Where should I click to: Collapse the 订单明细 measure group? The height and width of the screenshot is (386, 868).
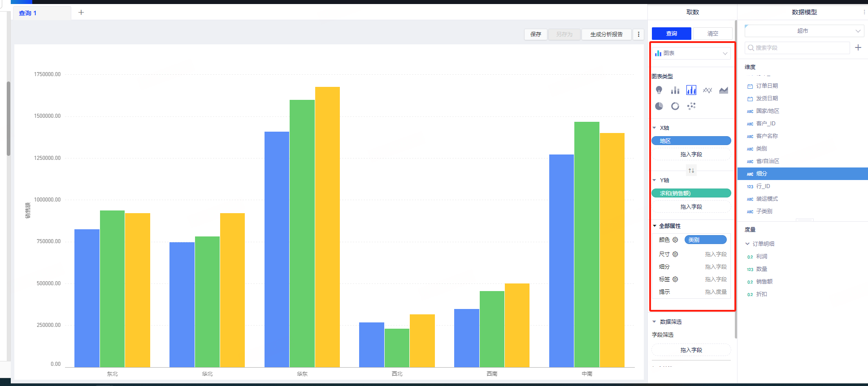point(747,244)
